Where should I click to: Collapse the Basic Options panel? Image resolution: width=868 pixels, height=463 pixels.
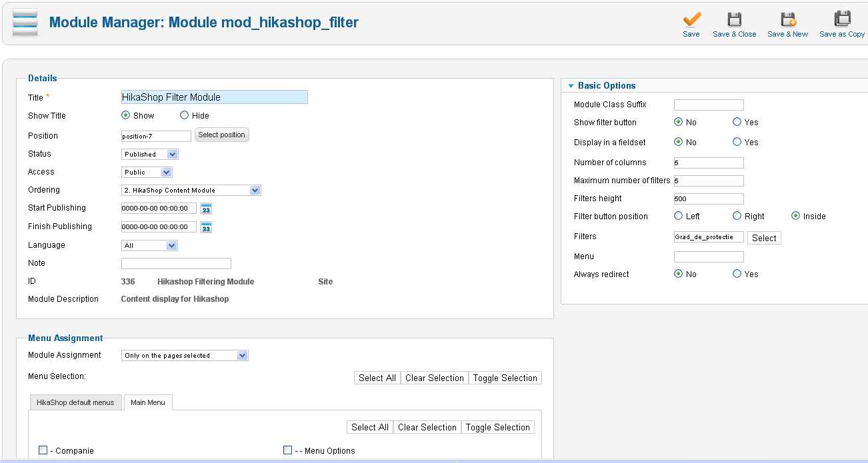[571, 86]
